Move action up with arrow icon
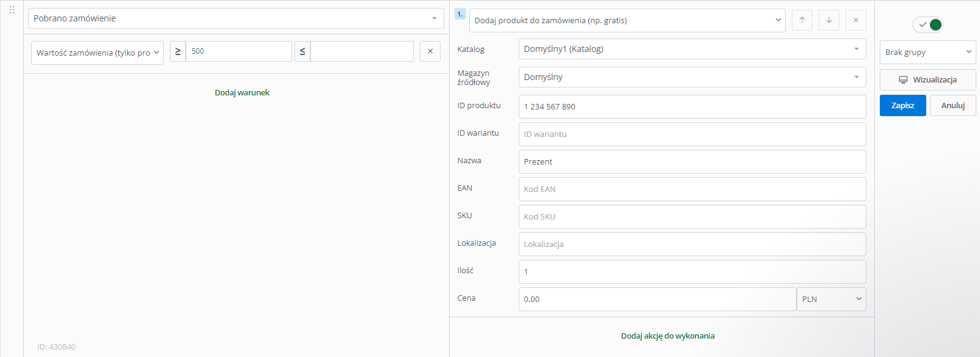The height and width of the screenshot is (357, 980). [x=802, y=20]
